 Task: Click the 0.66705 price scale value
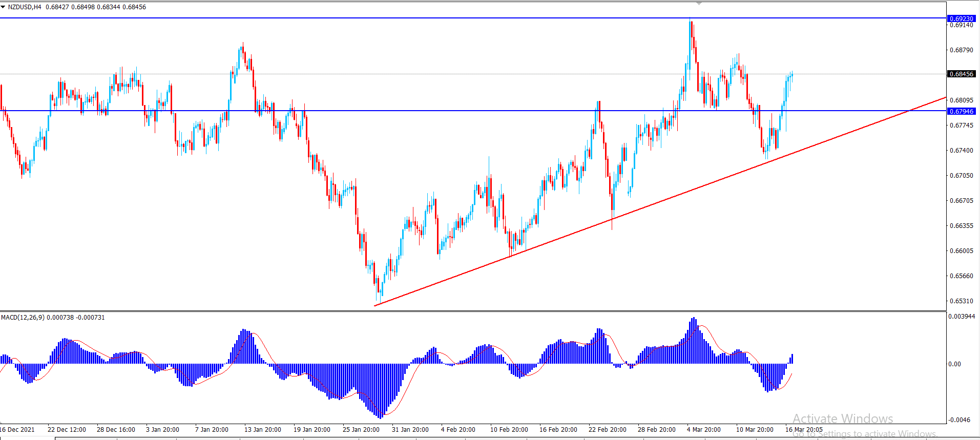[x=962, y=201]
